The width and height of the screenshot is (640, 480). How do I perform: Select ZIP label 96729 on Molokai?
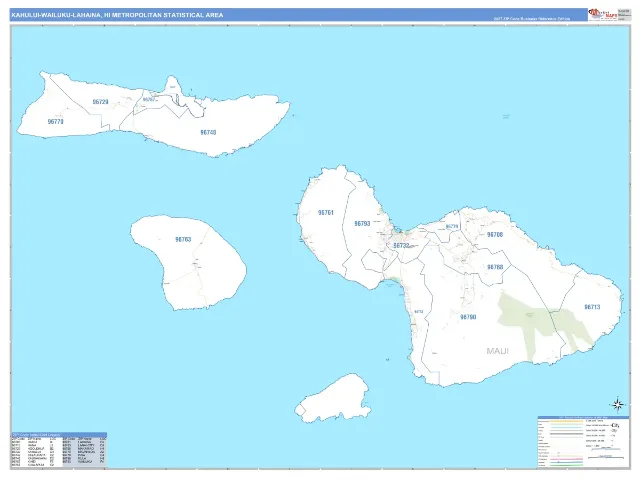pyautogui.click(x=100, y=102)
